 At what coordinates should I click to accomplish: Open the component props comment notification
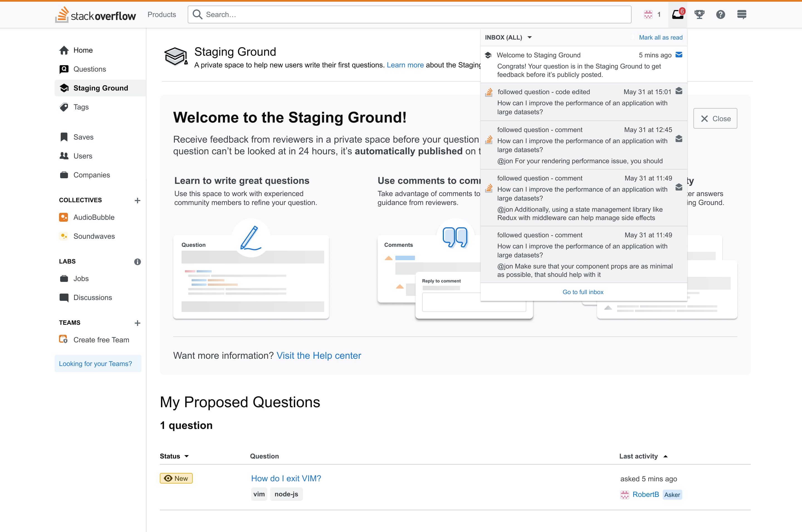pyautogui.click(x=584, y=255)
